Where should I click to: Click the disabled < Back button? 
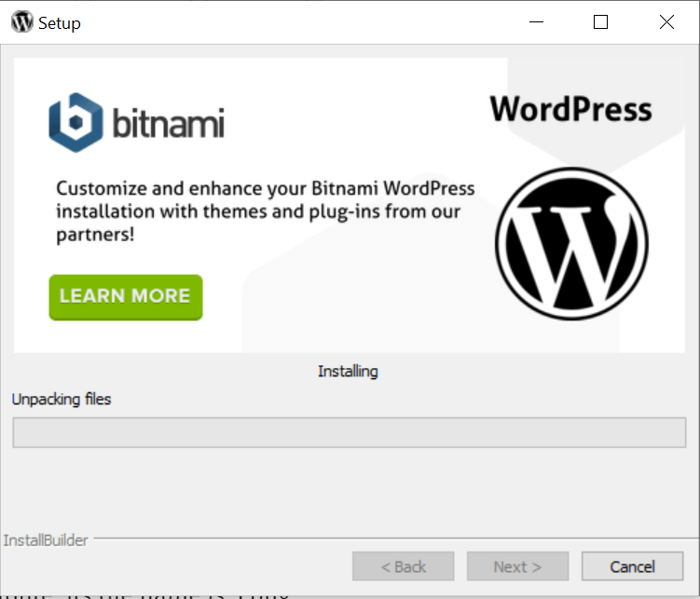point(403,566)
